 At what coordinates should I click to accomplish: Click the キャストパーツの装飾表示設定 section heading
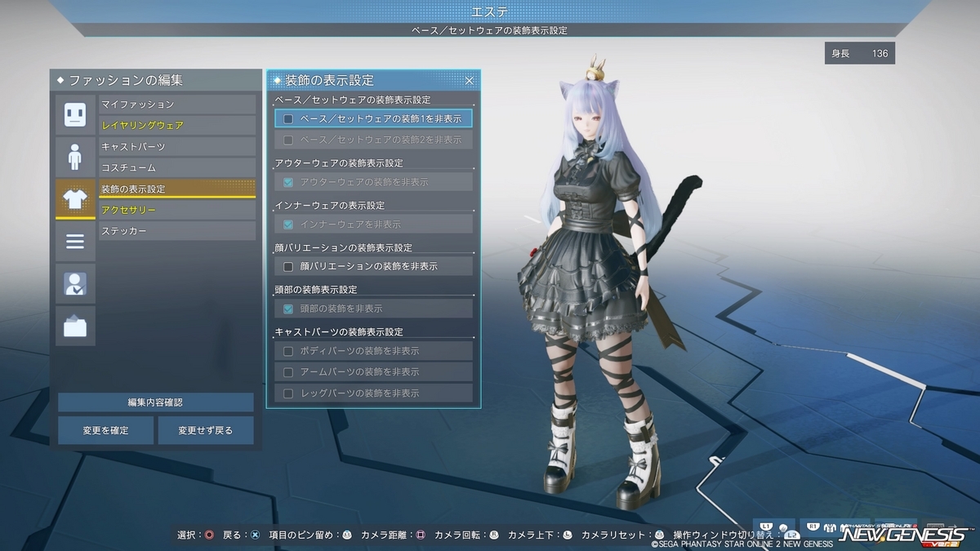[x=339, y=332]
